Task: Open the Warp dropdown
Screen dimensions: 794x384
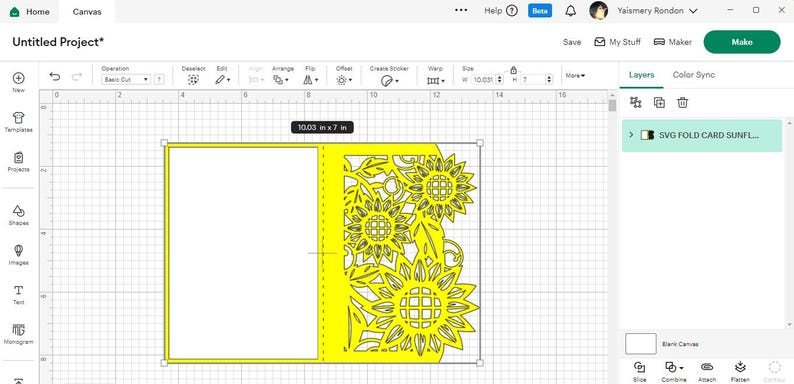Action: coord(435,80)
